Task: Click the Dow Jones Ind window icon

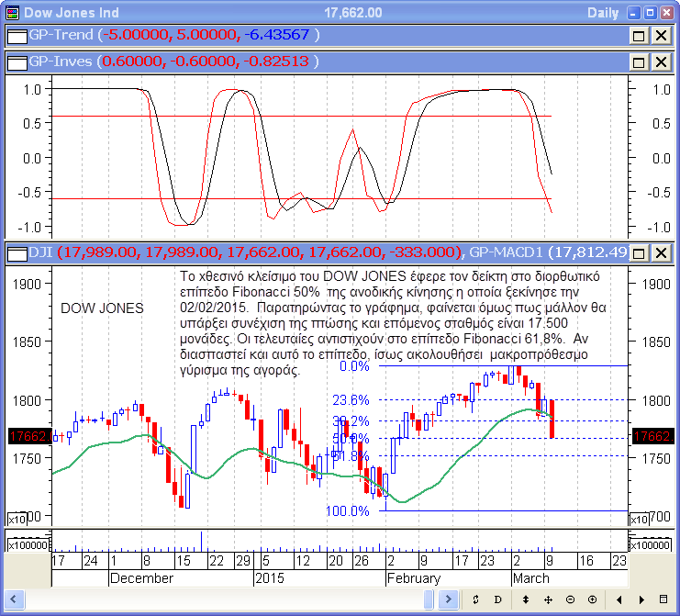Action: 13,13
